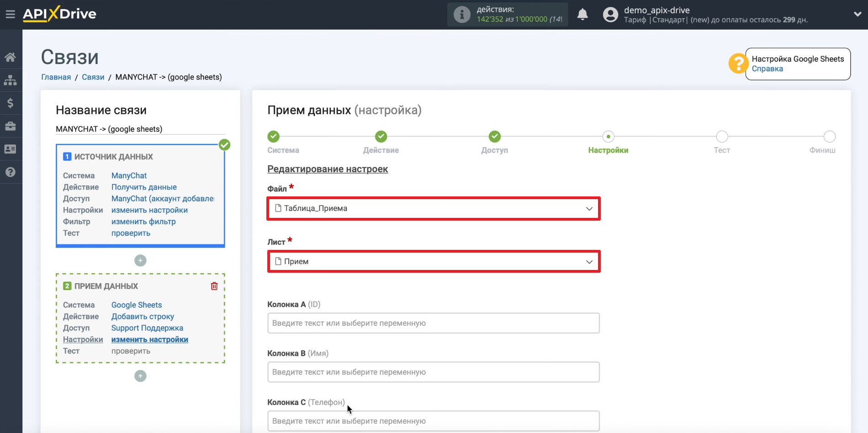Click изменить настройки in source block
The image size is (868, 433).
tap(149, 210)
